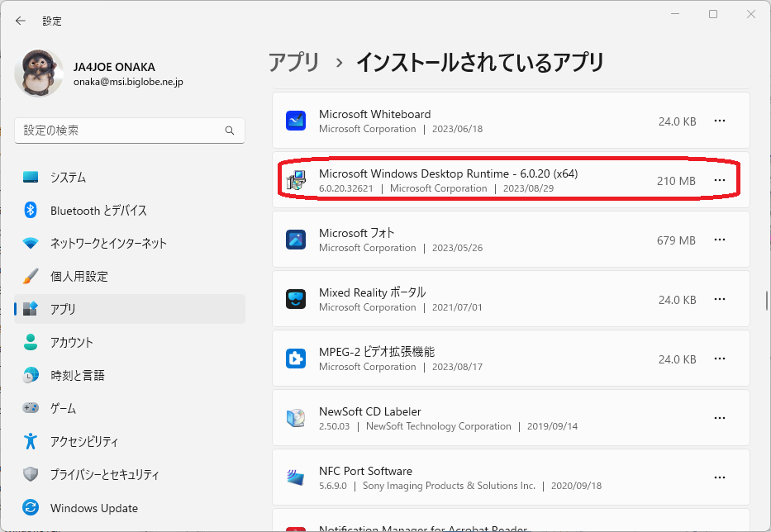Viewport: 771px width, 532px height.
Task: Click the Microsoft Whiteboard app name
Action: pos(374,114)
